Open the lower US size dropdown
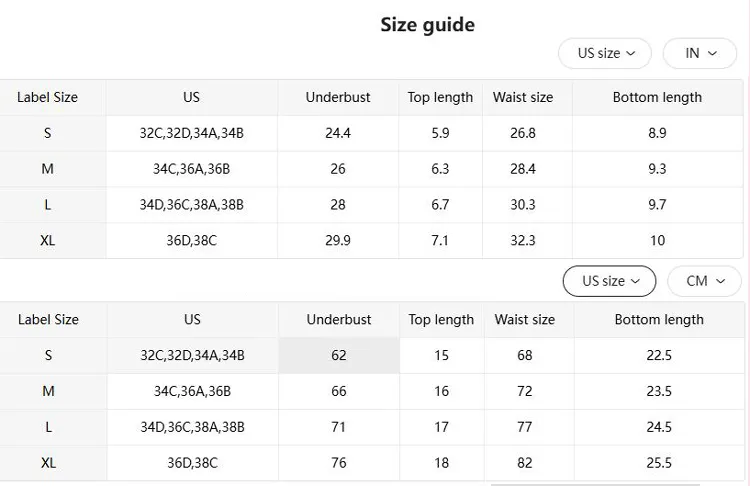This screenshot has width=750, height=486. point(609,281)
